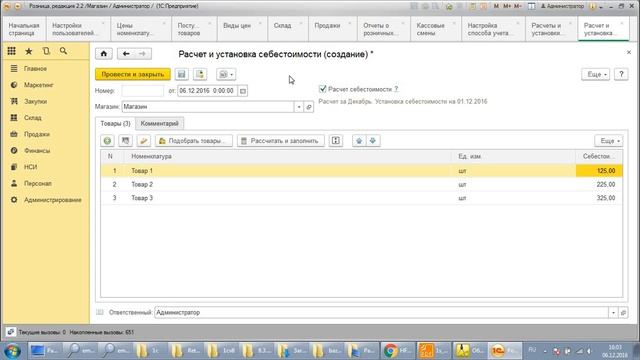640x360 pixels.
Task: Open History icon in sidebar panel
Action: click(46, 51)
